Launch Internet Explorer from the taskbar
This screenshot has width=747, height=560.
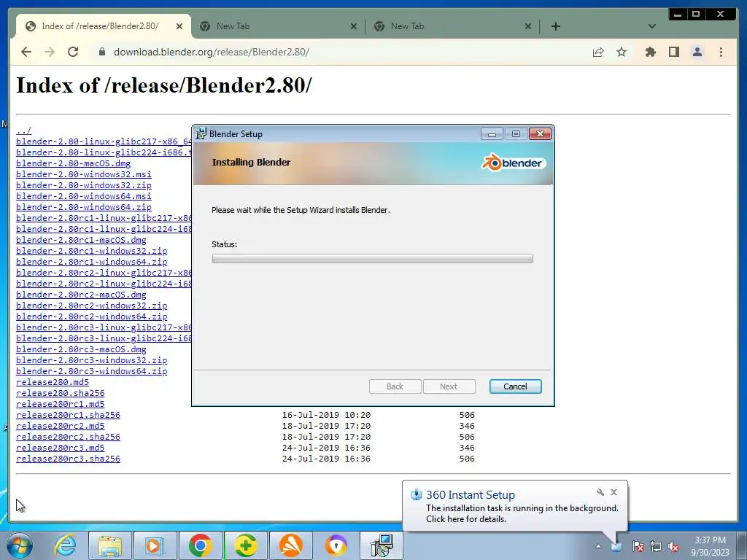click(65, 545)
